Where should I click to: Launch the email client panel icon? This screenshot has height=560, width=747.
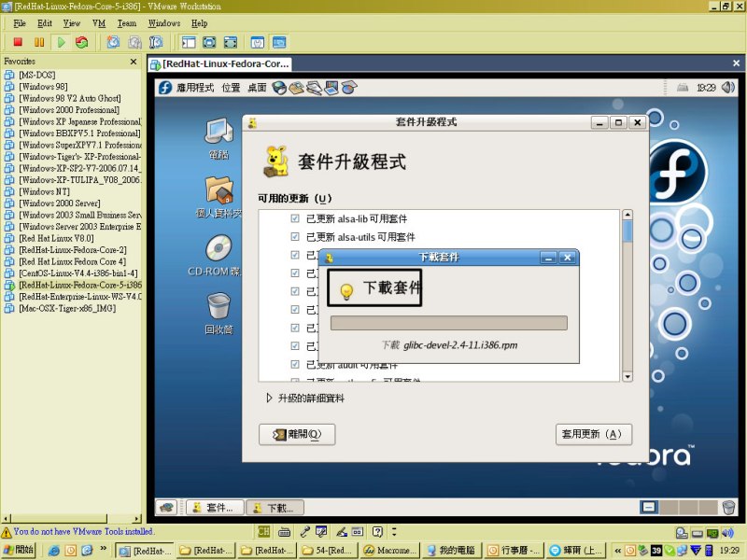click(296, 88)
